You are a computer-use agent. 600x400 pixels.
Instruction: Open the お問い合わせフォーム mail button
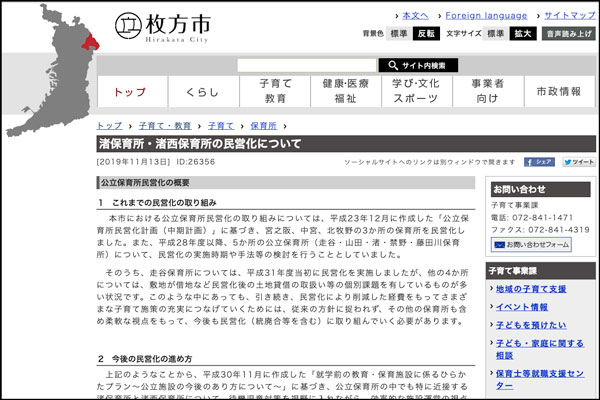click(x=530, y=244)
